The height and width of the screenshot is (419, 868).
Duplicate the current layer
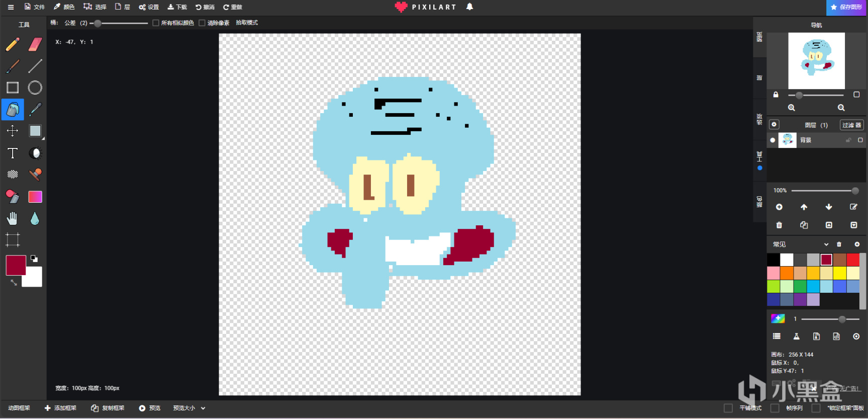pos(804,225)
